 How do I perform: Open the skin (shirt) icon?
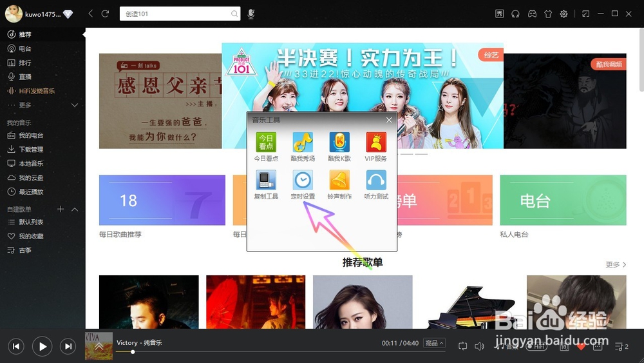tap(548, 14)
